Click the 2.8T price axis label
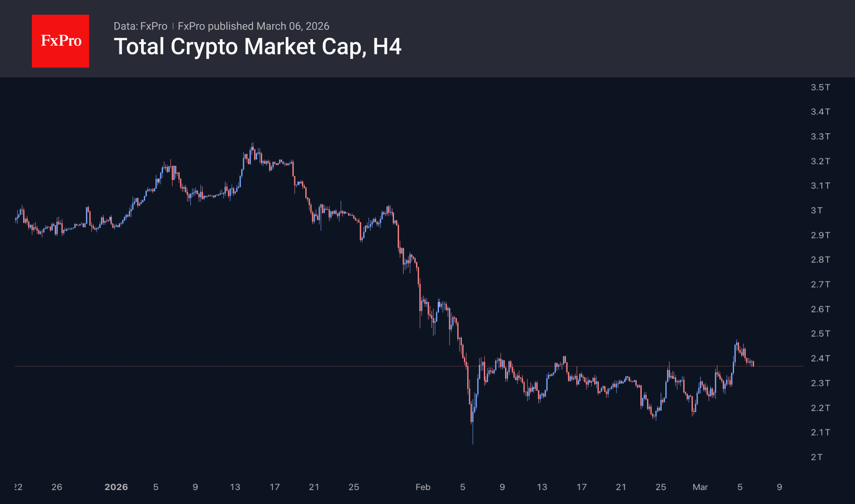The image size is (855, 504). [820, 260]
